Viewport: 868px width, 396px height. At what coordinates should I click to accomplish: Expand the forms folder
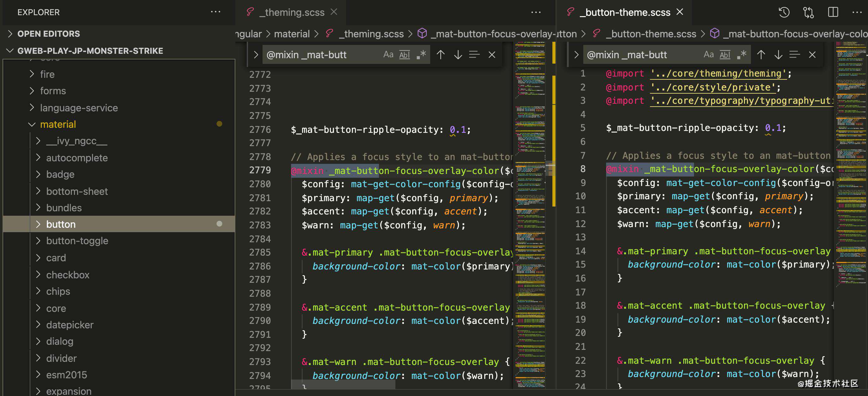point(32,91)
